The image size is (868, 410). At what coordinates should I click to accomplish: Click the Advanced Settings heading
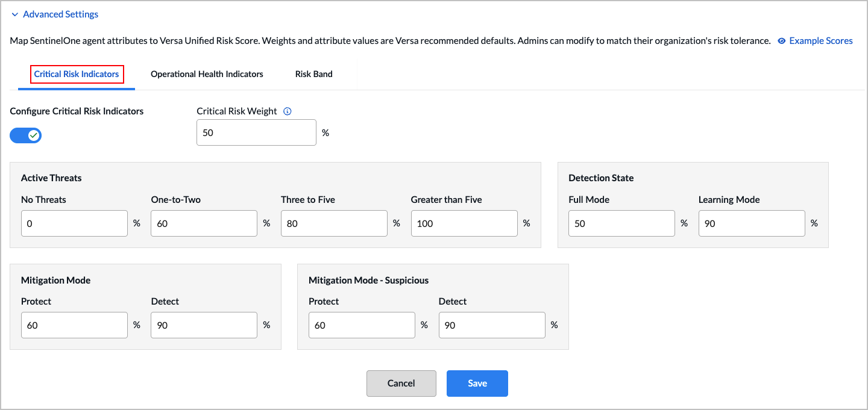[61, 14]
